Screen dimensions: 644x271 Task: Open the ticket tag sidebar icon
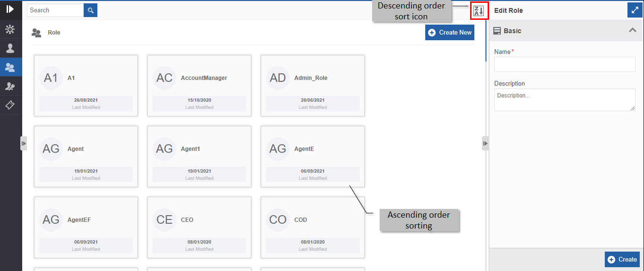pyautogui.click(x=10, y=105)
